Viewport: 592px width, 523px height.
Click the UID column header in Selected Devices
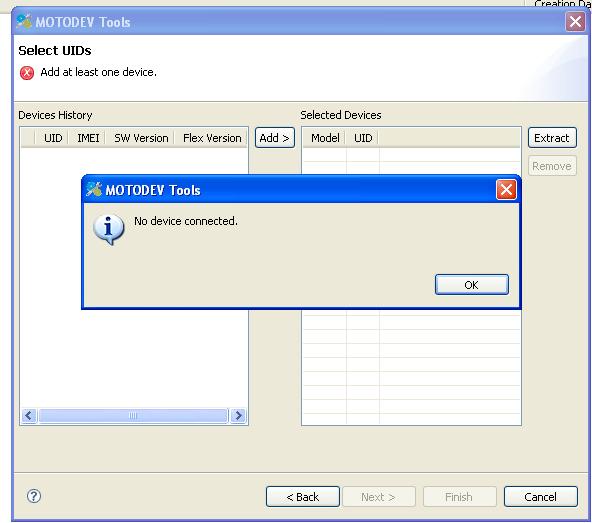[363, 138]
